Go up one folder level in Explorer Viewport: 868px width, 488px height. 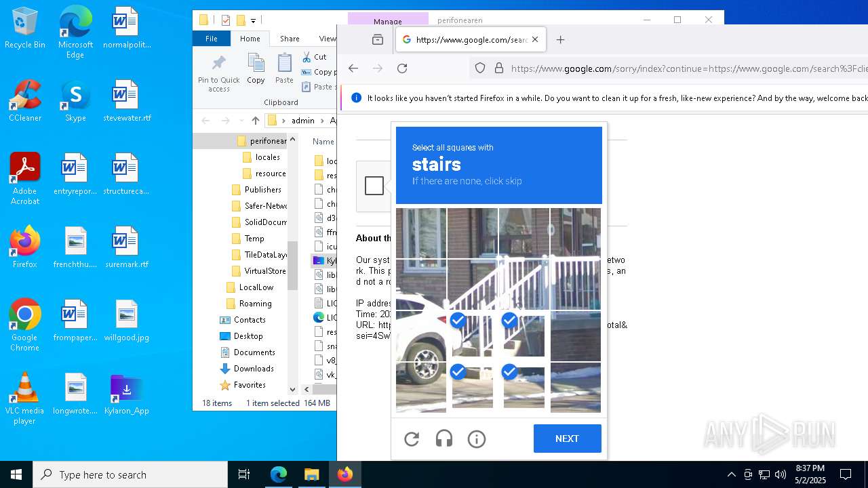pyautogui.click(x=255, y=121)
